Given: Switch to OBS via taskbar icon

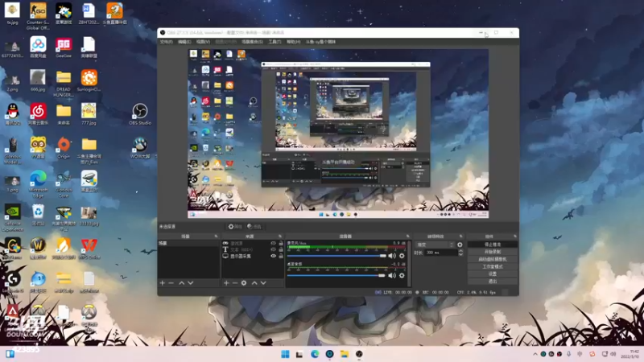Looking at the screenshot, I should (359, 354).
